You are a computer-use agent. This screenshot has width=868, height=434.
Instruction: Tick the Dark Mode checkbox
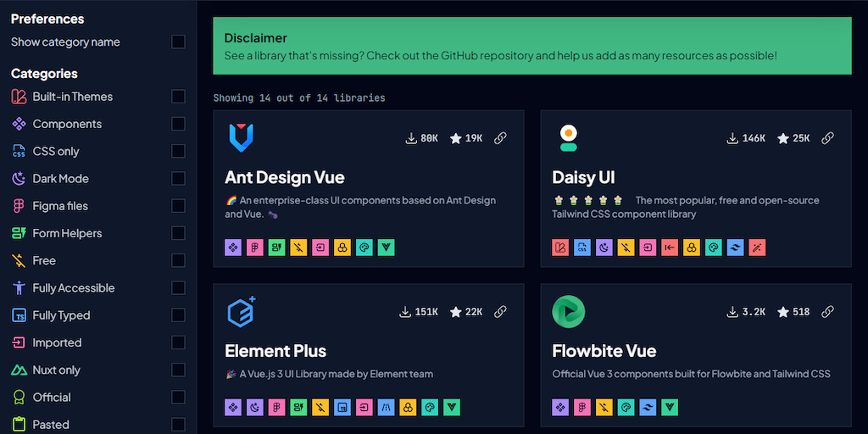click(178, 179)
